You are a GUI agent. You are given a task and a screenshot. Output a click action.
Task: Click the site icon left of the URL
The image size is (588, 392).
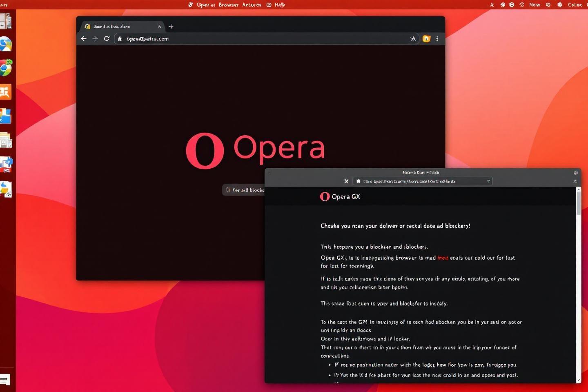[x=120, y=39]
